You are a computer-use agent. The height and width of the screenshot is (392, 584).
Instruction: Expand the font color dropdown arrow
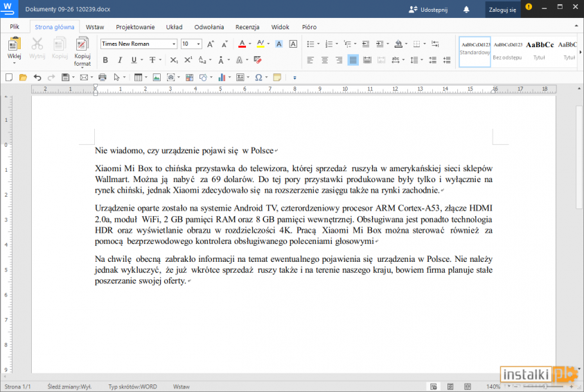pos(249,44)
